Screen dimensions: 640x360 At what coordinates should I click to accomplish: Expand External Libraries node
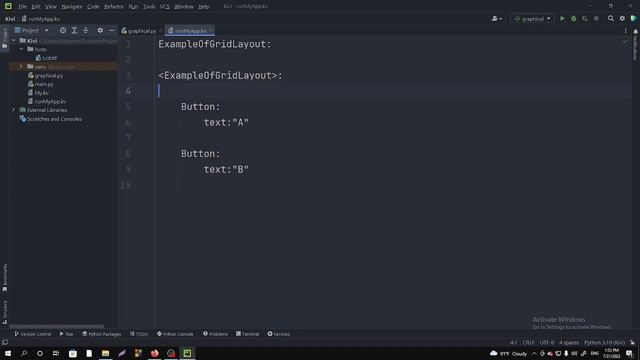pyautogui.click(x=14, y=110)
